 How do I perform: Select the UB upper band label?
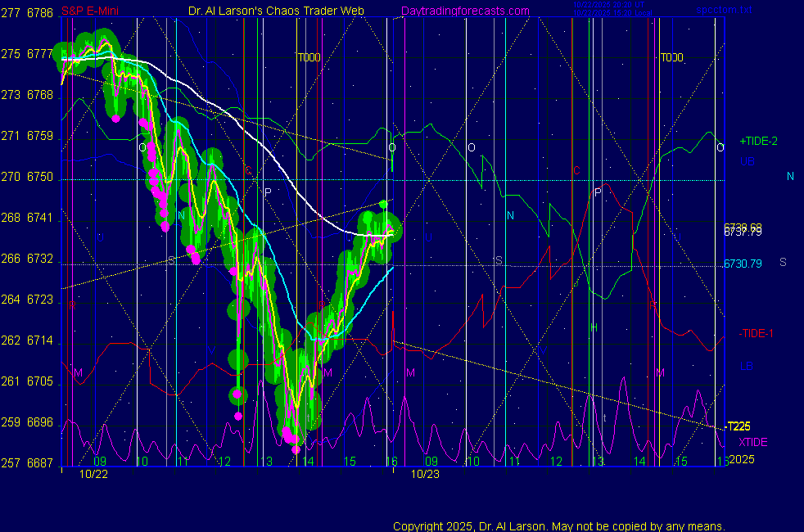point(747,161)
